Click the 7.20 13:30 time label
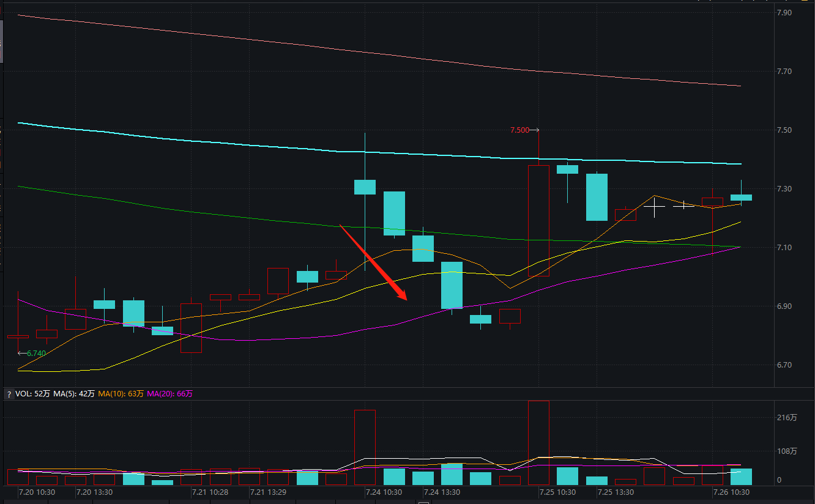 95,492
